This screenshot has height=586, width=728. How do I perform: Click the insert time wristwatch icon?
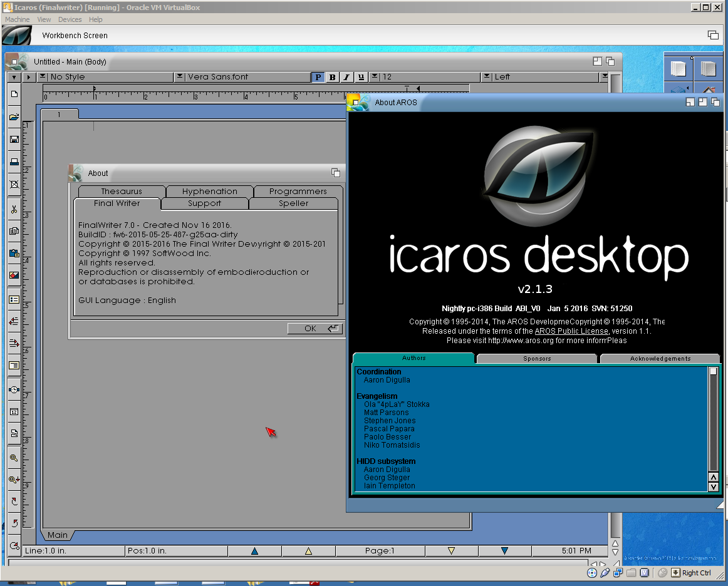point(14,390)
